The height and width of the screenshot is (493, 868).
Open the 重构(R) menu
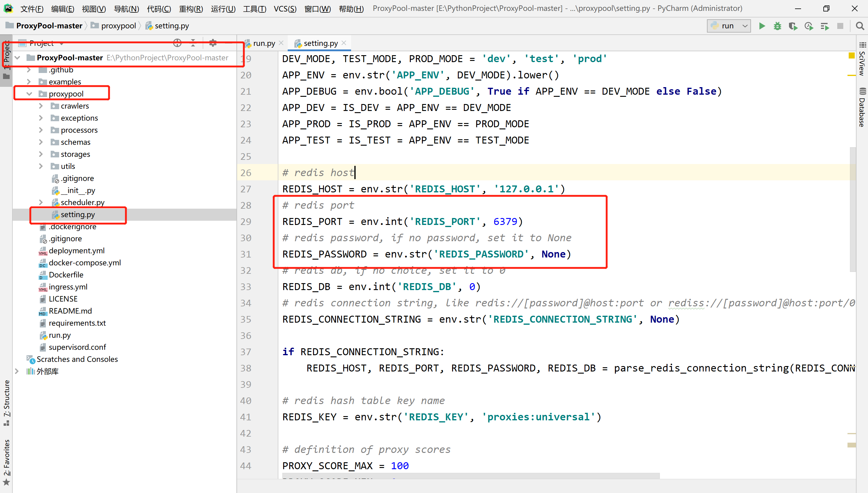191,8
